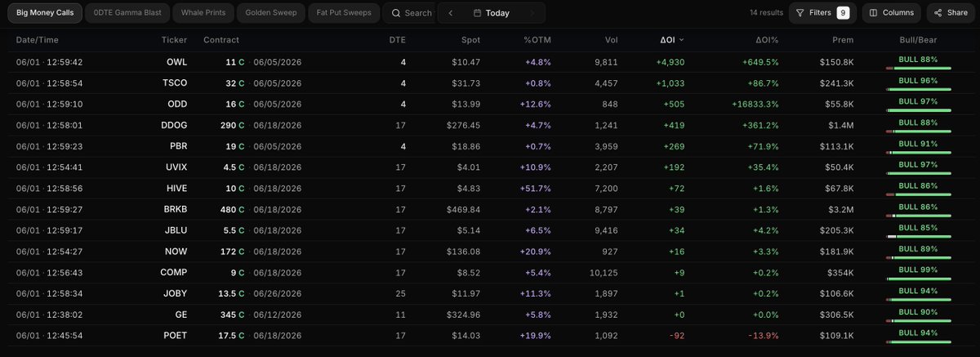
Task: Sort by Ticker column header
Action: tap(175, 40)
